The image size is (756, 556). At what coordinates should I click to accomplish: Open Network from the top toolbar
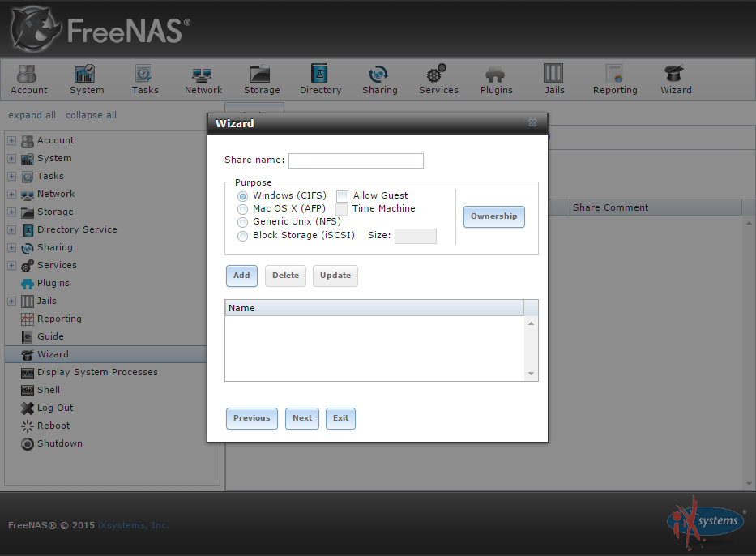203,80
